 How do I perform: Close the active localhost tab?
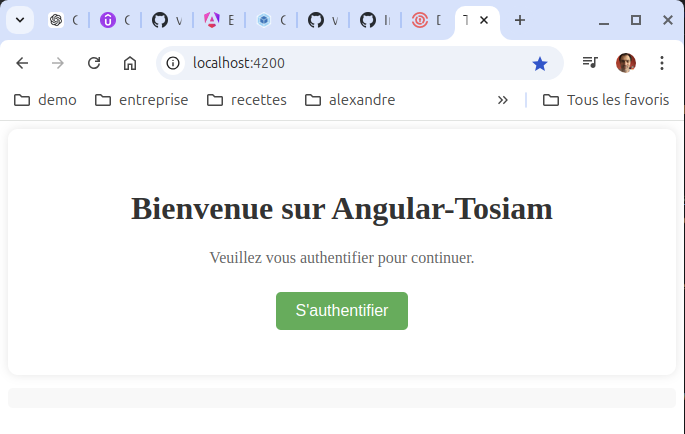(484, 20)
